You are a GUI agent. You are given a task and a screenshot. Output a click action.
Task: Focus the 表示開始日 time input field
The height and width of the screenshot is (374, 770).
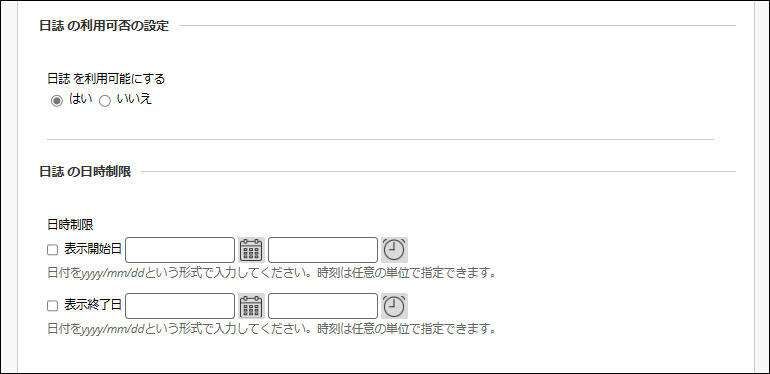click(x=323, y=250)
